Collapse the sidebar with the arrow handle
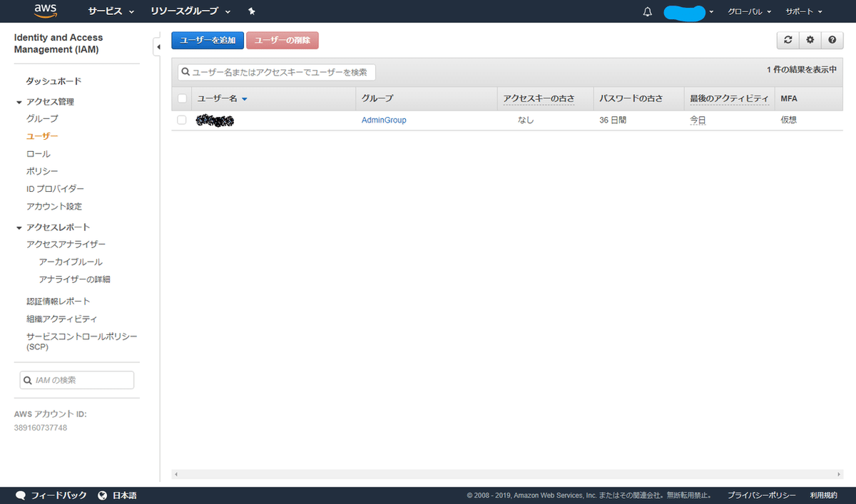Image resolution: width=856 pixels, height=504 pixels. tap(158, 47)
